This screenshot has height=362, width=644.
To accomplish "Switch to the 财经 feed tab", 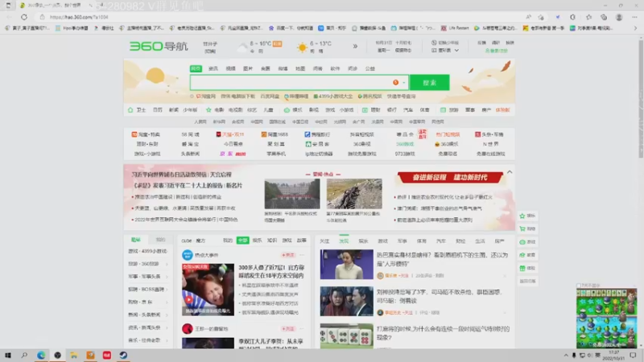I will coord(460,241).
